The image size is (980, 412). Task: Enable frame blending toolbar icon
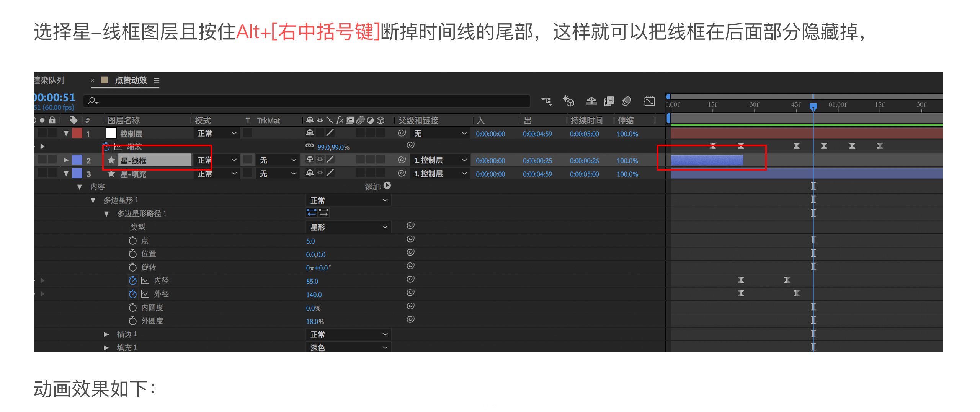coord(609,101)
